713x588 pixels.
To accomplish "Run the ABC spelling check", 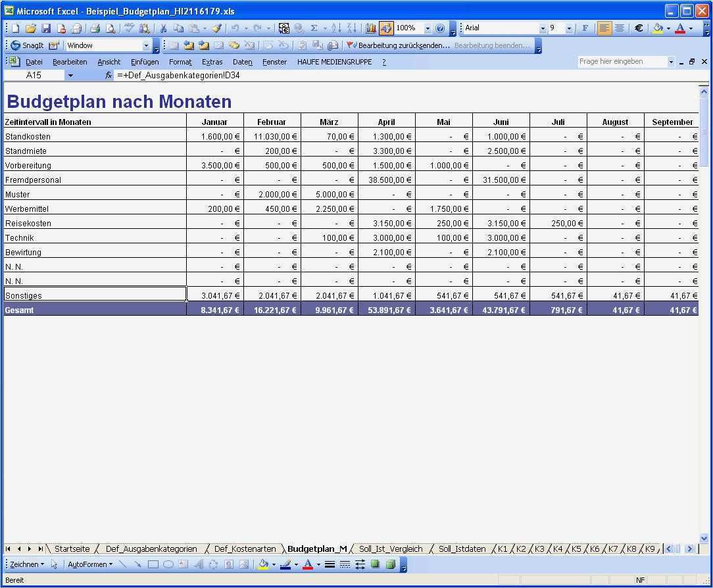I will (x=129, y=28).
